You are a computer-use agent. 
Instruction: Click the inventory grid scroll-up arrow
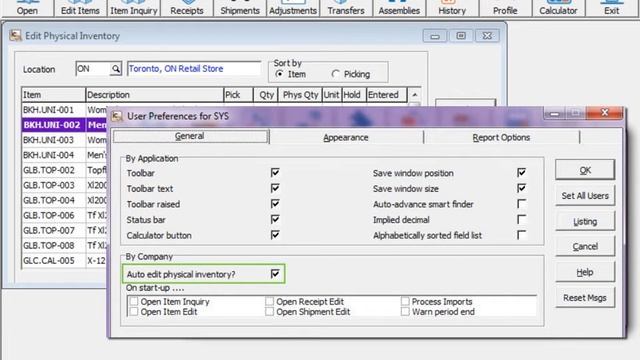pyautogui.click(x=415, y=95)
